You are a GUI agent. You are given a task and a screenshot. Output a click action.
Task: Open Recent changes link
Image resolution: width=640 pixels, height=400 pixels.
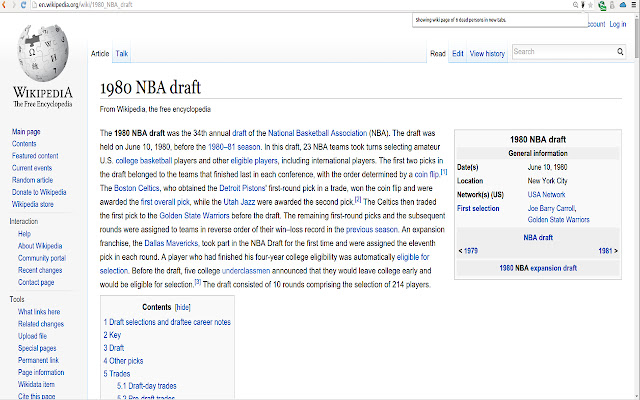[40, 270]
